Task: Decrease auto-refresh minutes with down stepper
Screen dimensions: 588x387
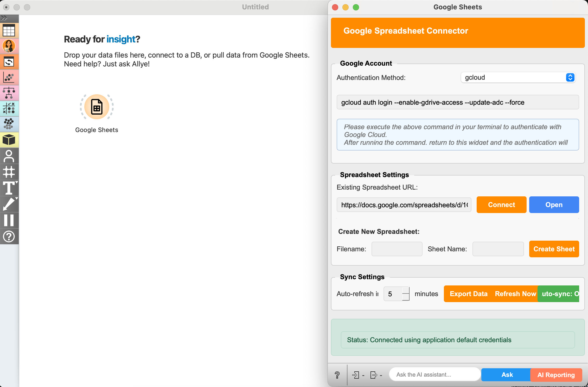Action: pos(406,297)
